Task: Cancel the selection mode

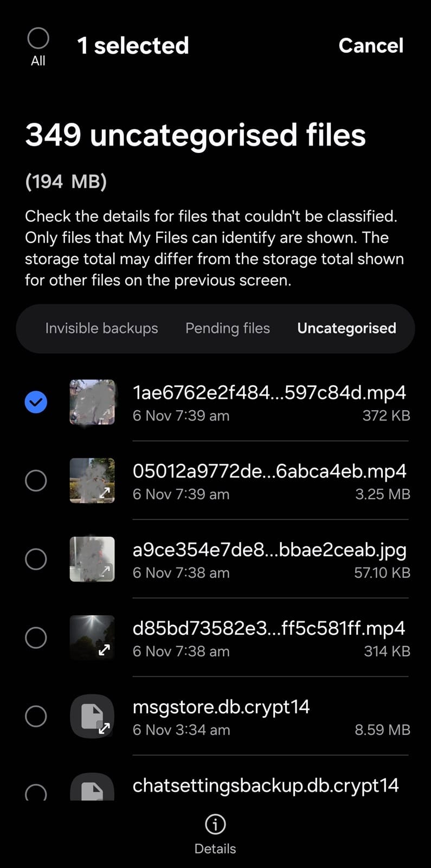Action: [x=371, y=46]
